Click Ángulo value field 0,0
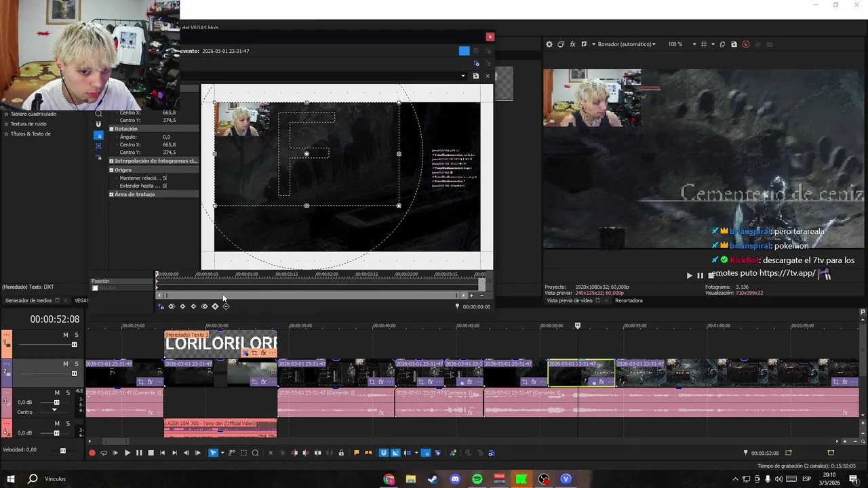Viewport: 868px width, 488px height. click(x=167, y=137)
